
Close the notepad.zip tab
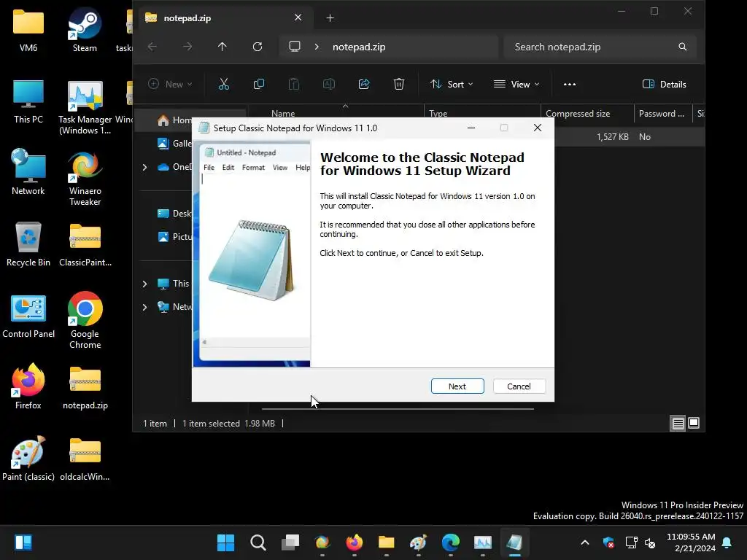(x=298, y=17)
